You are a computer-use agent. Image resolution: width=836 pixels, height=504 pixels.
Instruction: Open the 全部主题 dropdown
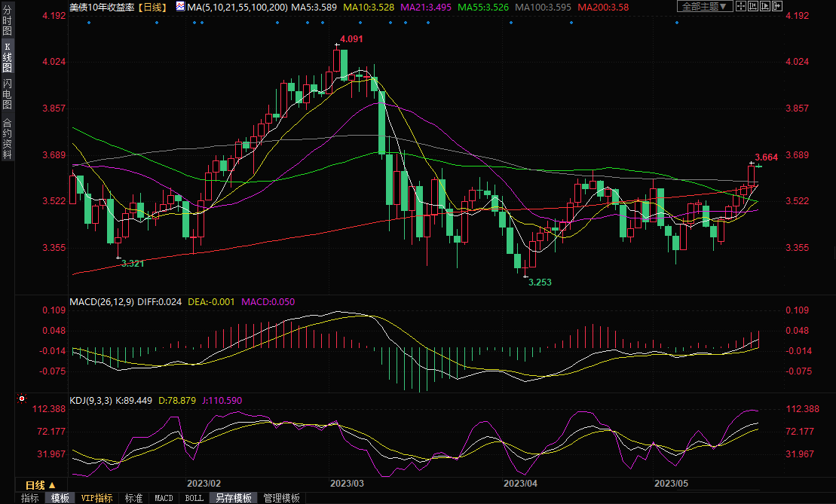[704, 6]
